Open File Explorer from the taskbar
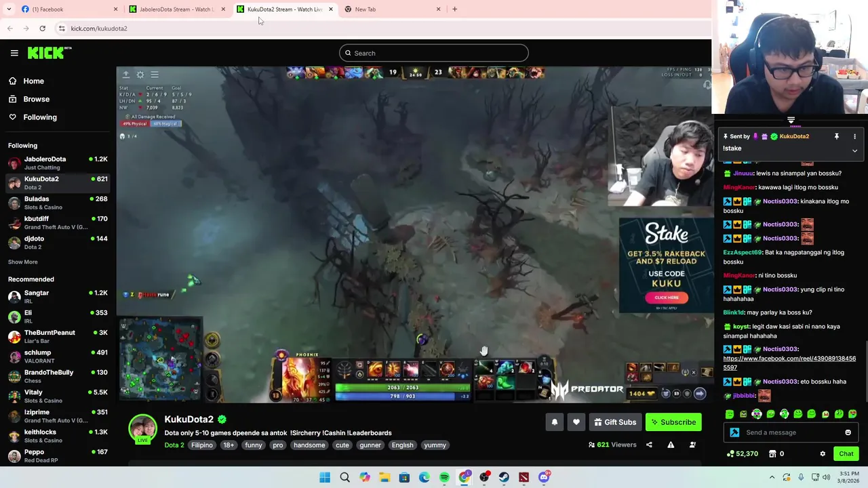The width and height of the screenshot is (868, 488). pos(384,477)
